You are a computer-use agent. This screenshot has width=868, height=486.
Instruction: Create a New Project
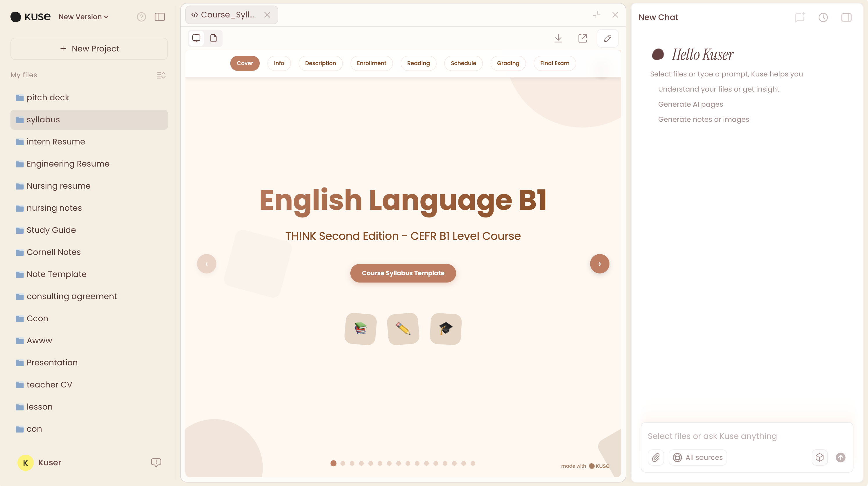pos(89,49)
